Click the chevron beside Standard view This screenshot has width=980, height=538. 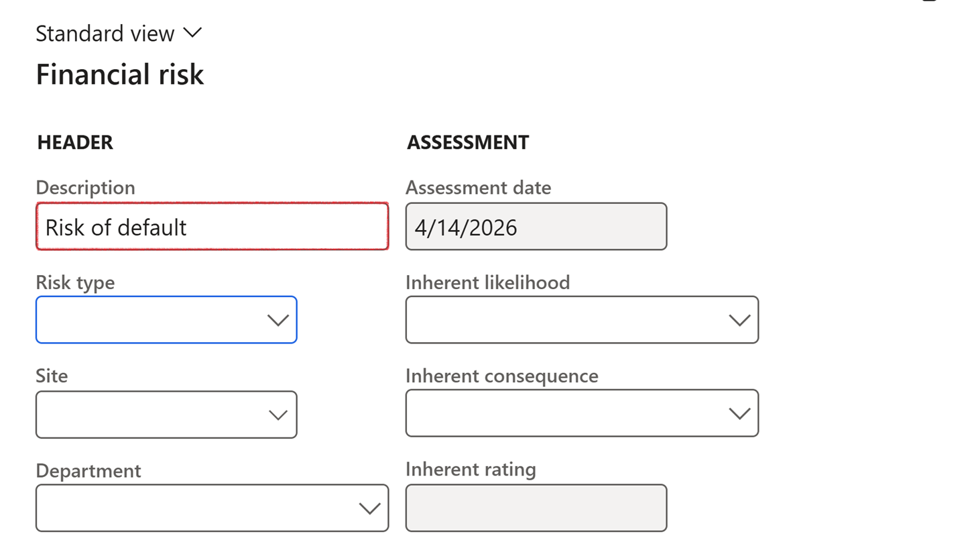[192, 33]
